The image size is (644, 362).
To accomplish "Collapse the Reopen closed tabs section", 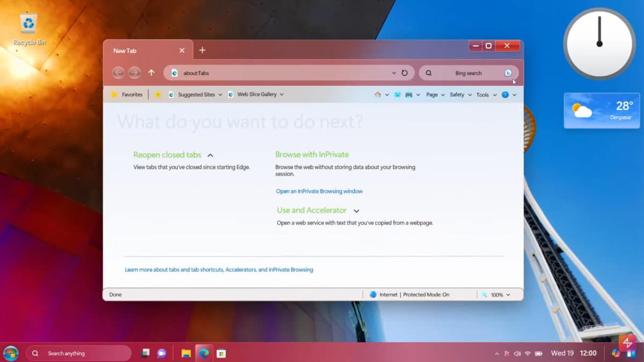I will pos(211,154).
